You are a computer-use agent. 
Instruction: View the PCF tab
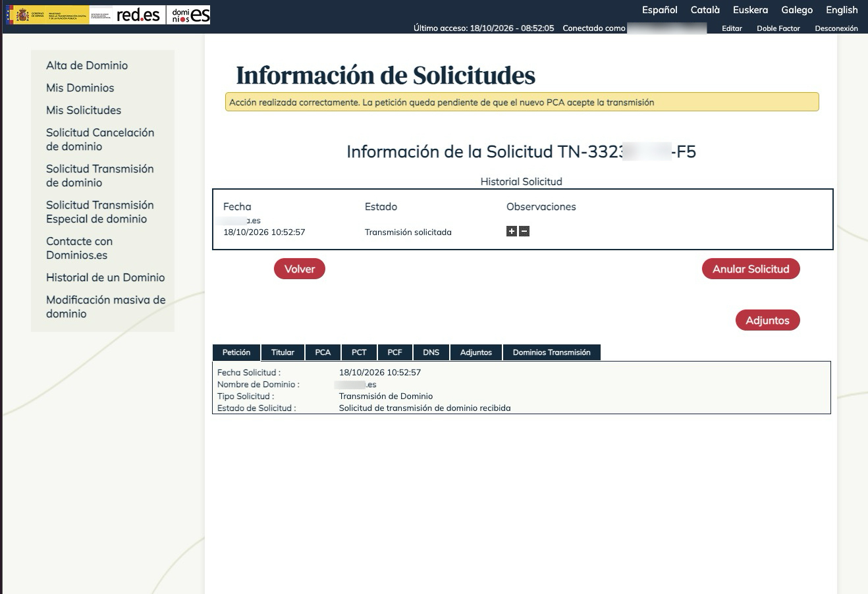pos(395,352)
